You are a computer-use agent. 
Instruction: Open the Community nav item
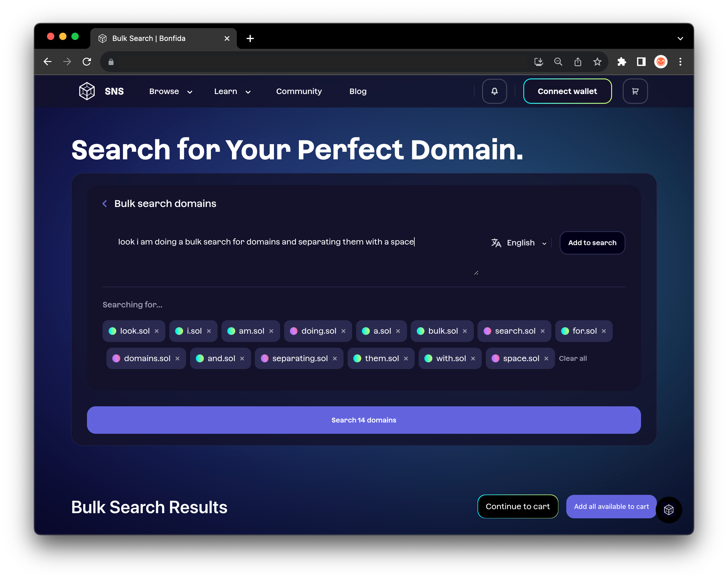click(x=299, y=92)
